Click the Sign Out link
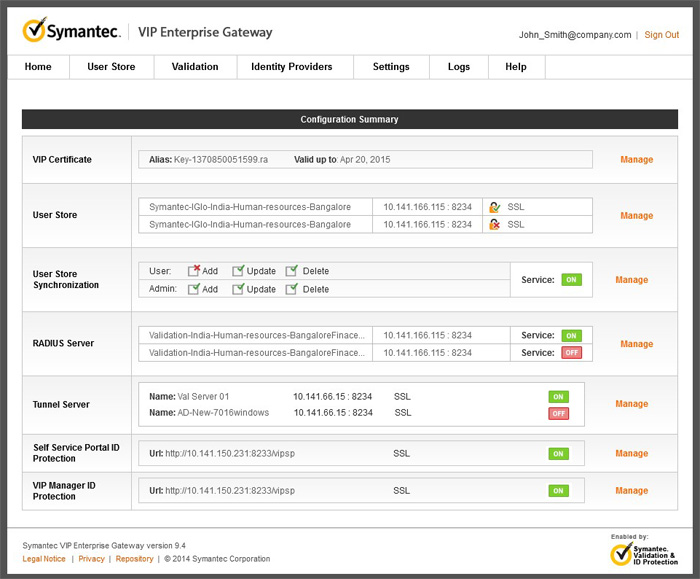The height and width of the screenshot is (579, 700). (x=662, y=35)
